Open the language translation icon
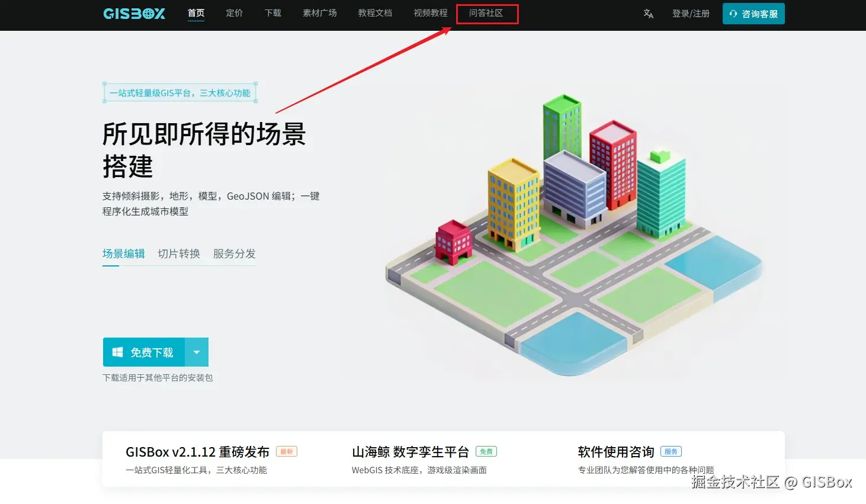The width and height of the screenshot is (866, 504). point(649,14)
